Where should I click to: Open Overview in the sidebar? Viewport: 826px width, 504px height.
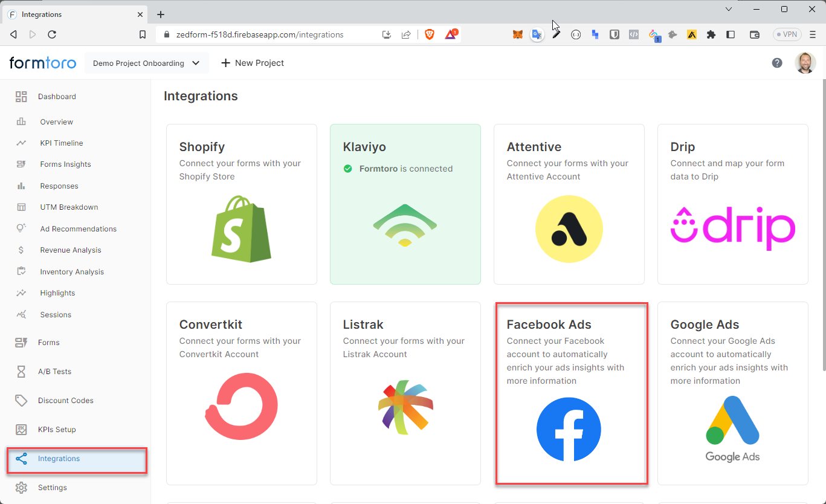[57, 121]
